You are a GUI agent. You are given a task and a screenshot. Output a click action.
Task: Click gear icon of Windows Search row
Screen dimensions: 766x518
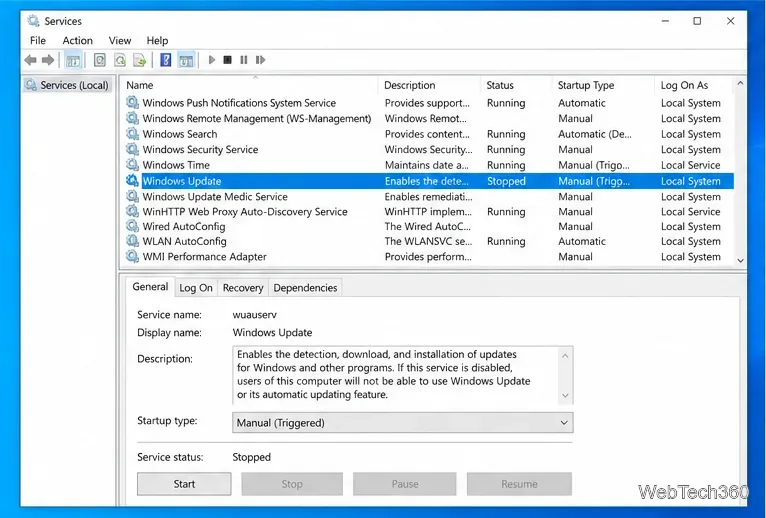pos(132,133)
